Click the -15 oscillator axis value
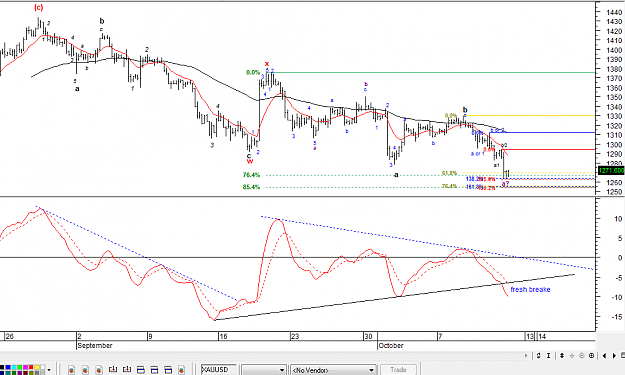 point(617,317)
